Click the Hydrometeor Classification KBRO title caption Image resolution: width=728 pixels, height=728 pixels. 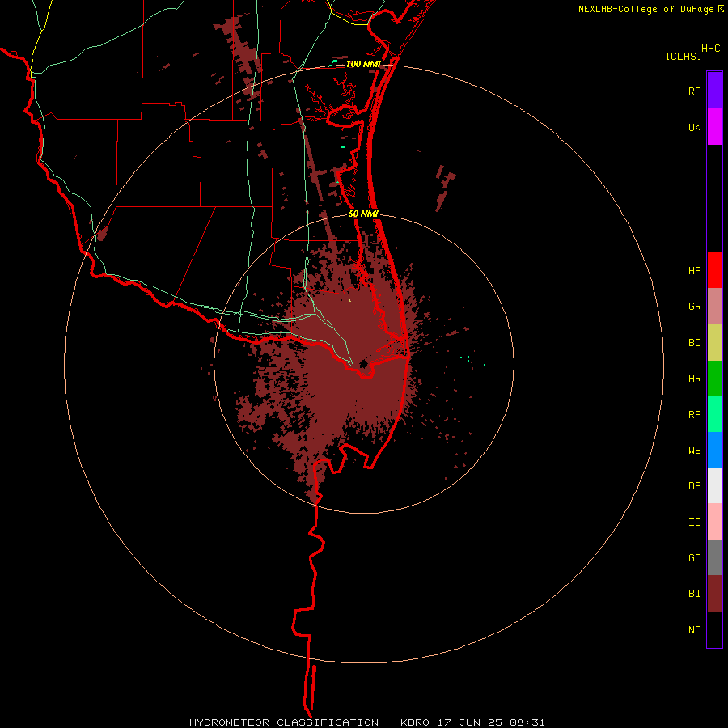pos(366,722)
